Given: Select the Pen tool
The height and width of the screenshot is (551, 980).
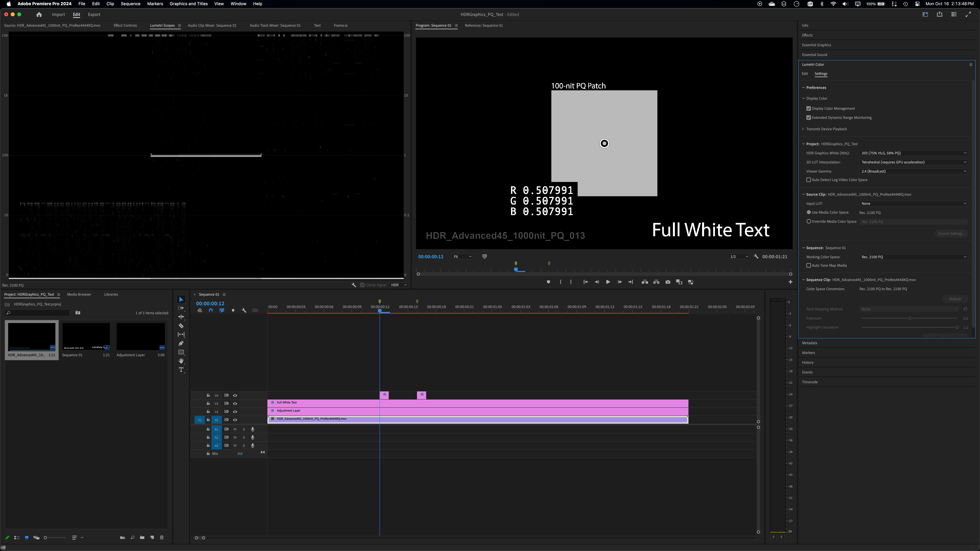Looking at the screenshot, I should (x=181, y=343).
